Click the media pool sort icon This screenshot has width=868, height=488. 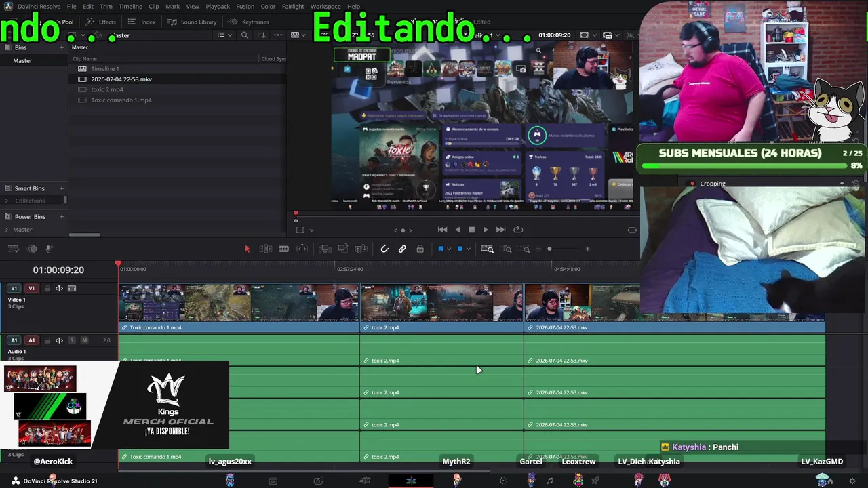click(262, 35)
